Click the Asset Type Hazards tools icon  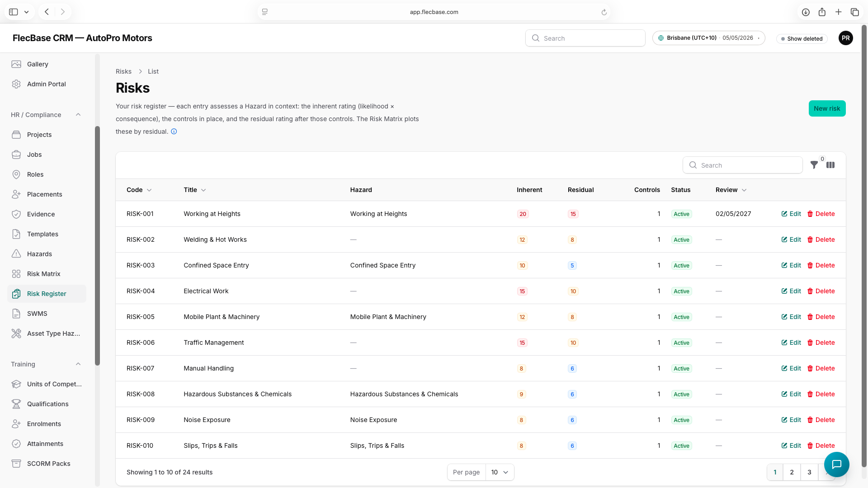16,333
